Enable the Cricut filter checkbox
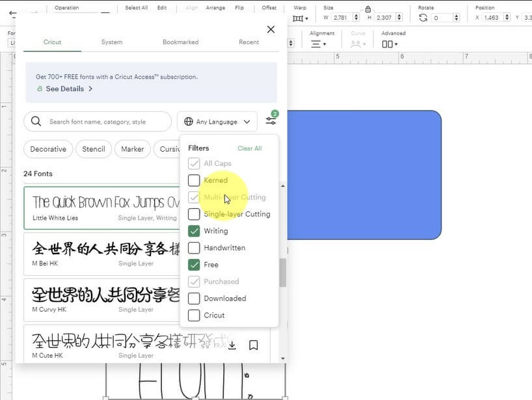The width and height of the screenshot is (532, 400). pyautogui.click(x=194, y=315)
